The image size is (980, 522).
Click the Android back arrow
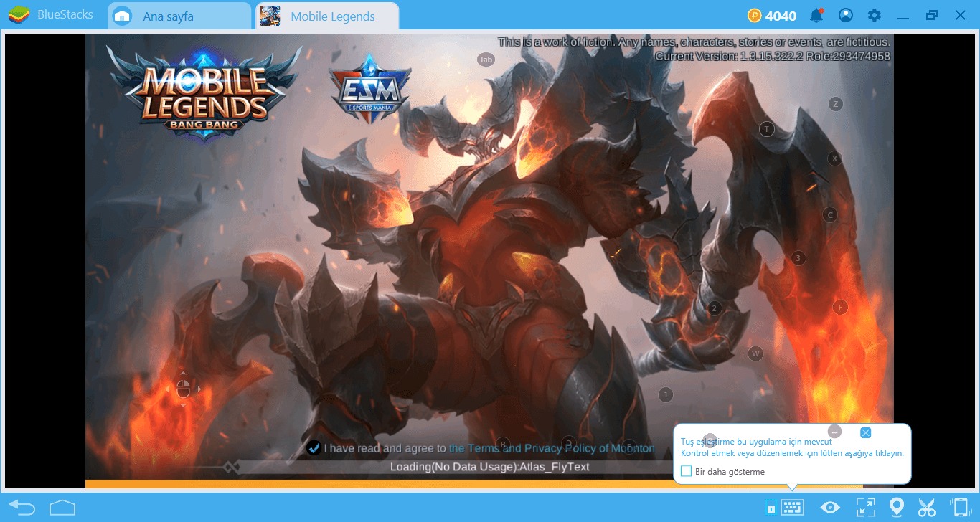tap(22, 508)
